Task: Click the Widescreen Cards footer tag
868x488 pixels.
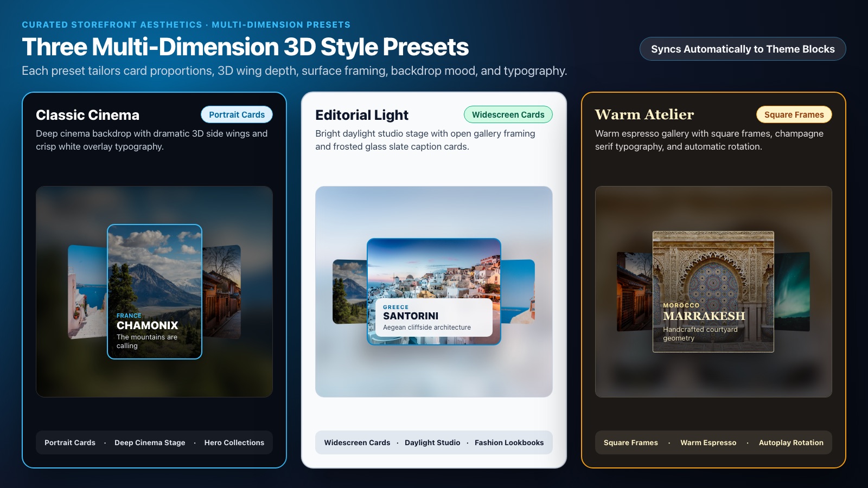Action: [x=357, y=442]
